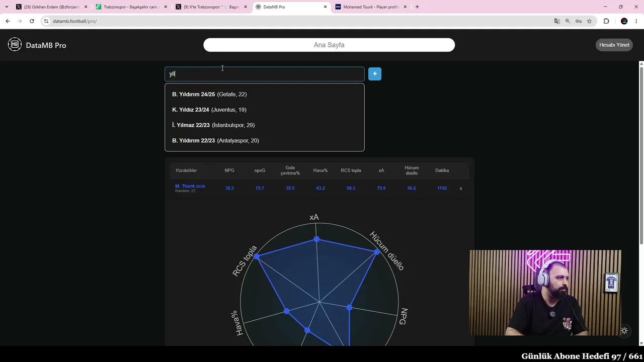This screenshot has width=644, height=362.
Task: Close the Gökhan Erdem X tab
Action: 86,7
